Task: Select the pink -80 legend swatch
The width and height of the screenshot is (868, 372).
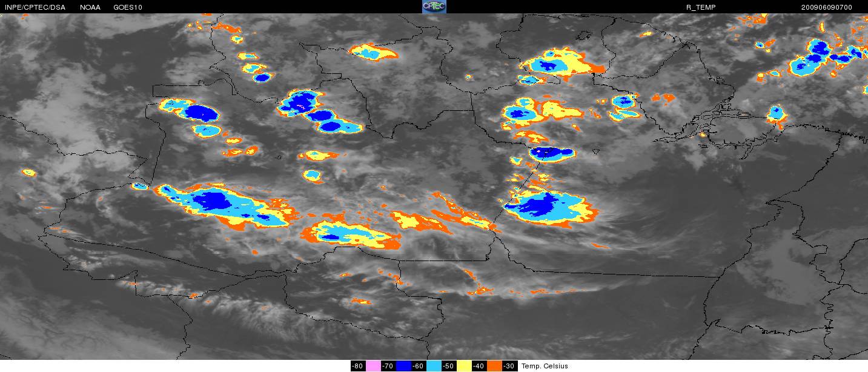Action: 373,366
